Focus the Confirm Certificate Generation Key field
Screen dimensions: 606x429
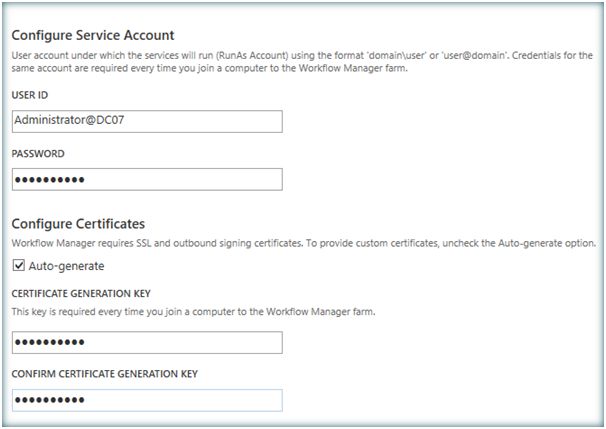pyautogui.click(x=146, y=400)
